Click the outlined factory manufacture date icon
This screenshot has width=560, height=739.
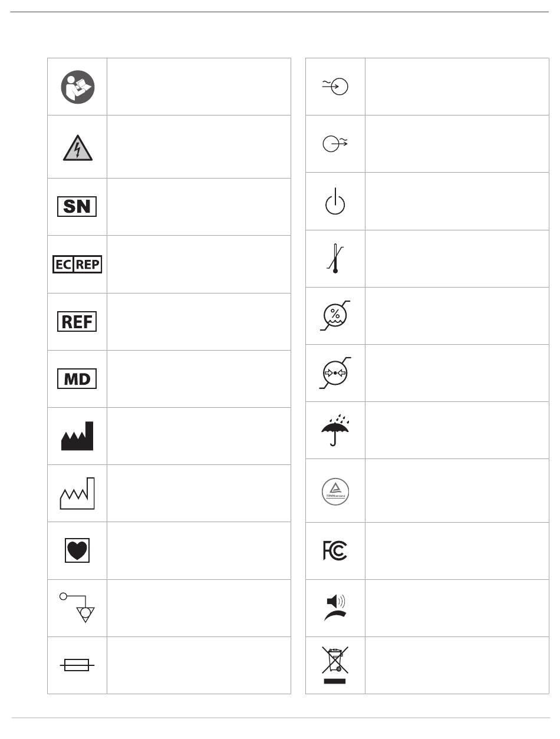(77, 493)
